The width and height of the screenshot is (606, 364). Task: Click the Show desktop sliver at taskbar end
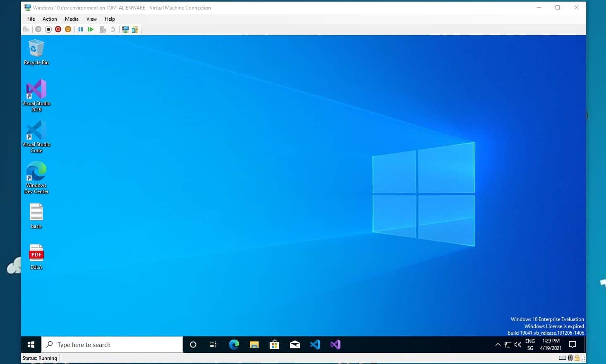click(584, 345)
